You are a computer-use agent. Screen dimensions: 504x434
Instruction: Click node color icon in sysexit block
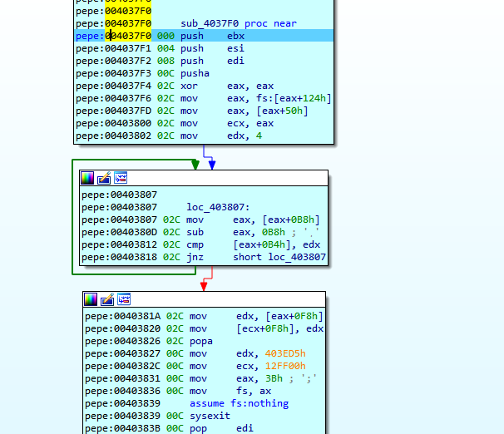pyautogui.click(x=91, y=299)
